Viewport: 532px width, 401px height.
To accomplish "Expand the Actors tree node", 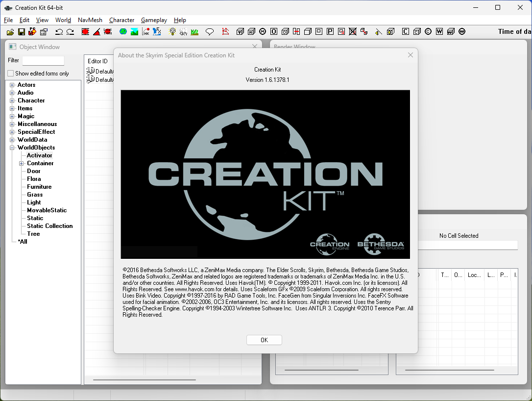I will [x=12, y=85].
